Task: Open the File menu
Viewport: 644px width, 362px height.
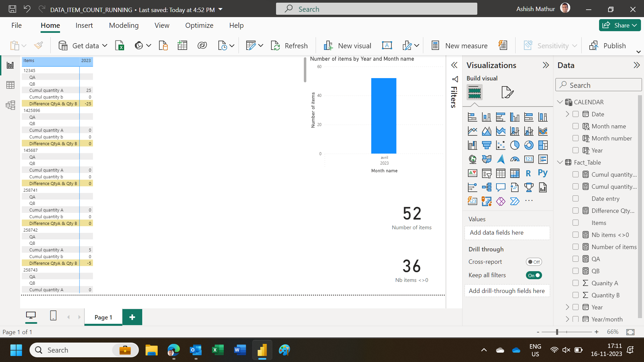Action: tap(16, 25)
